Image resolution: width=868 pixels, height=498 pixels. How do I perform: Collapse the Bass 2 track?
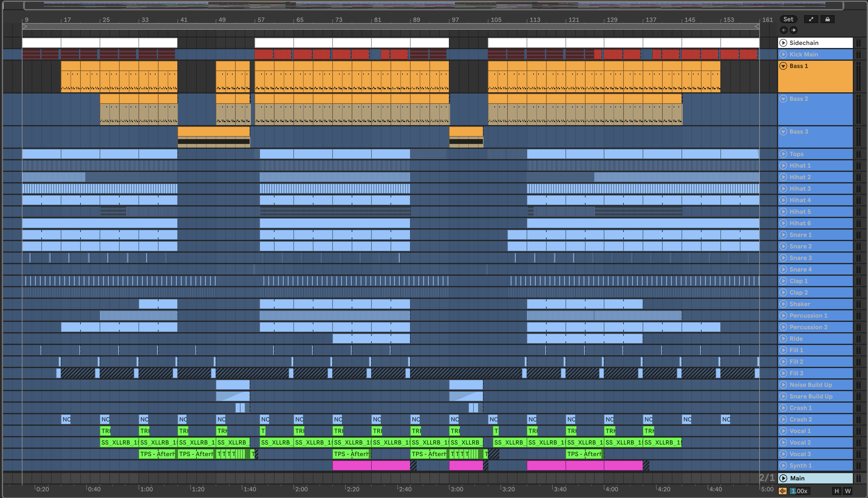pyautogui.click(x=783, y=99)
